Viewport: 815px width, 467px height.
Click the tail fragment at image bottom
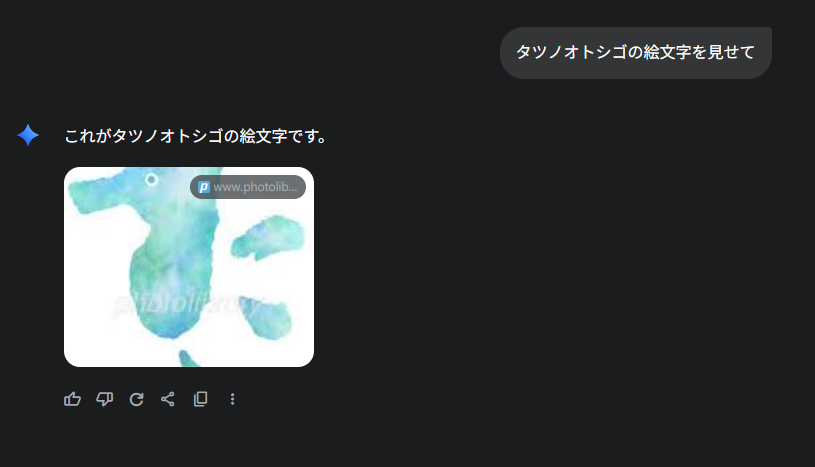click(188, 359)
